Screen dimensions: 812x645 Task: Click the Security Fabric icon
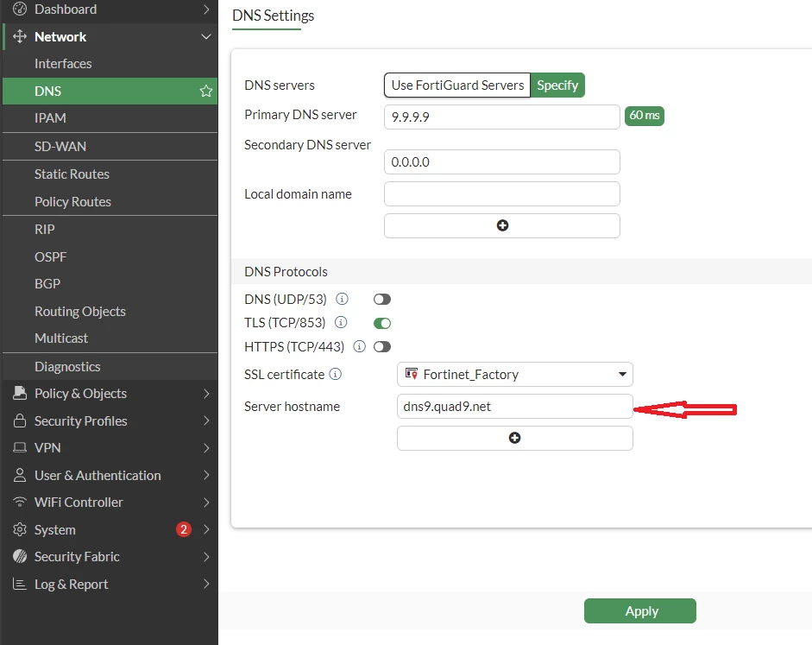pos(20,556)
